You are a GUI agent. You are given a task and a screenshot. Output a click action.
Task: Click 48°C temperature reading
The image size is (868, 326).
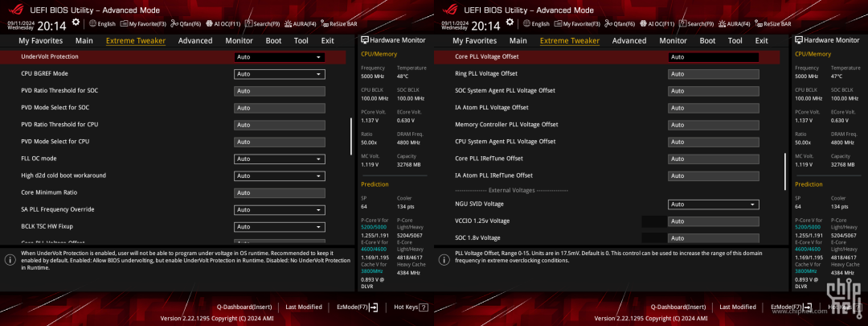coord(403,76)
